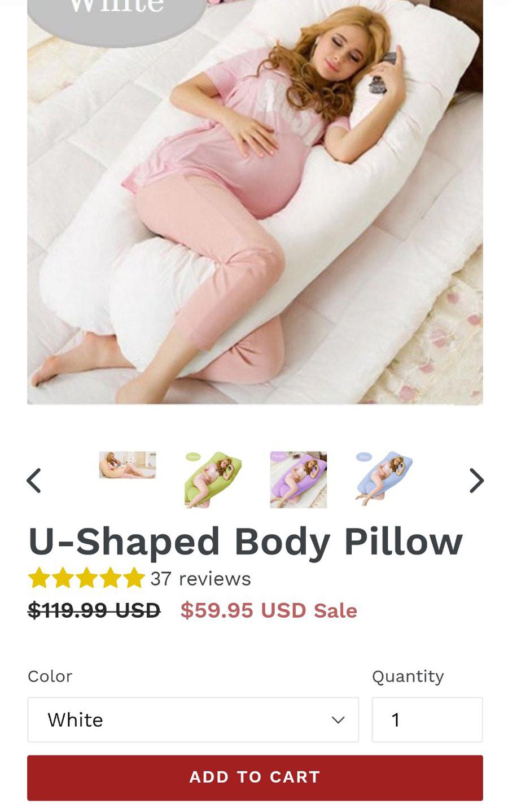Open the main white pillow product image
This screenshot has height=812, width=508.
click(255, 202)
